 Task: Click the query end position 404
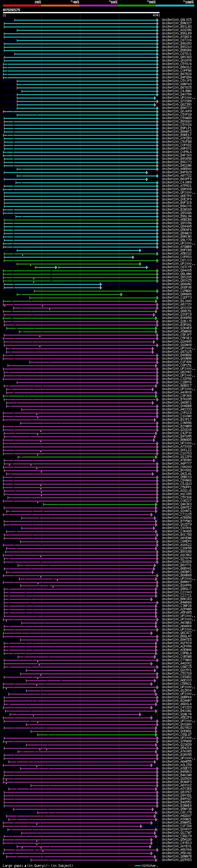tap(155, 15)
